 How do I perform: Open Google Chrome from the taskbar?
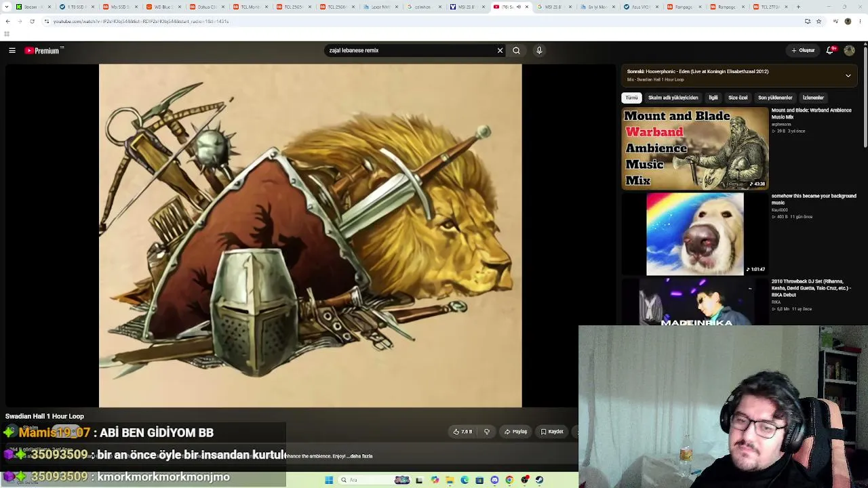coord(509,480)
